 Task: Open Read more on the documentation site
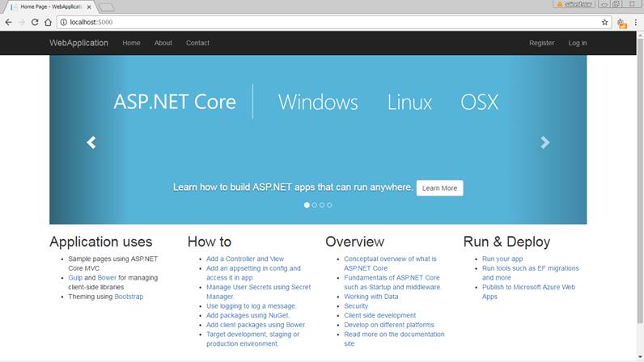(394, 339)
